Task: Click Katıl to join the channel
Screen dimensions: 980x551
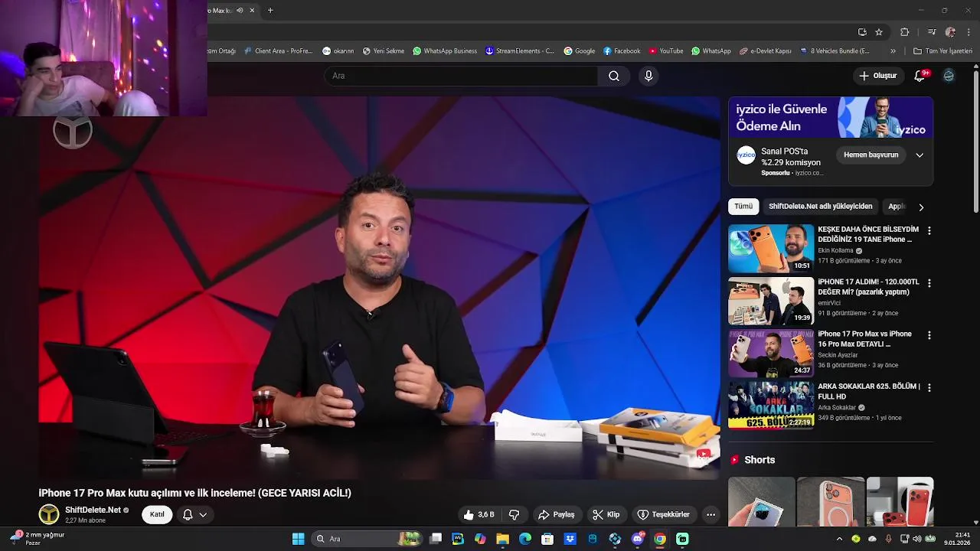Action: (157, 514)
